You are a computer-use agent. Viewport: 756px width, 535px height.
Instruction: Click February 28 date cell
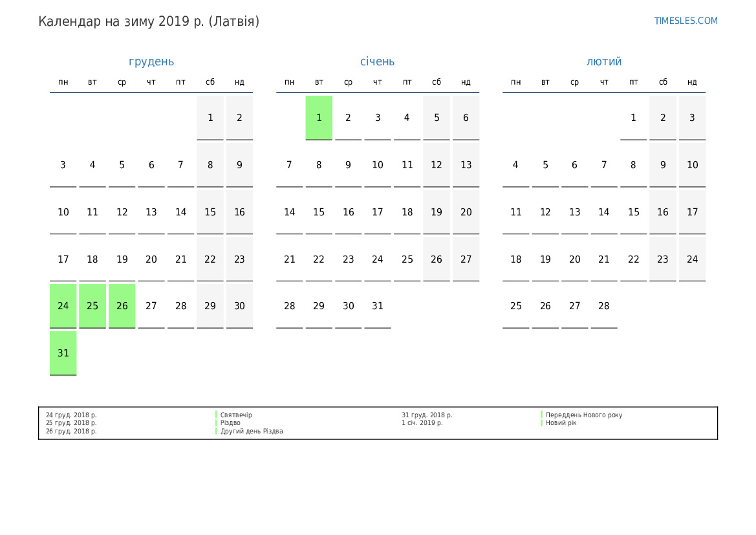click(x=604, y=306)
